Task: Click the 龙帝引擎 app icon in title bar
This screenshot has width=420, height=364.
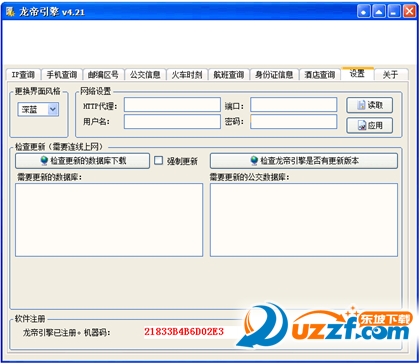Action: [x=11, y=12]
